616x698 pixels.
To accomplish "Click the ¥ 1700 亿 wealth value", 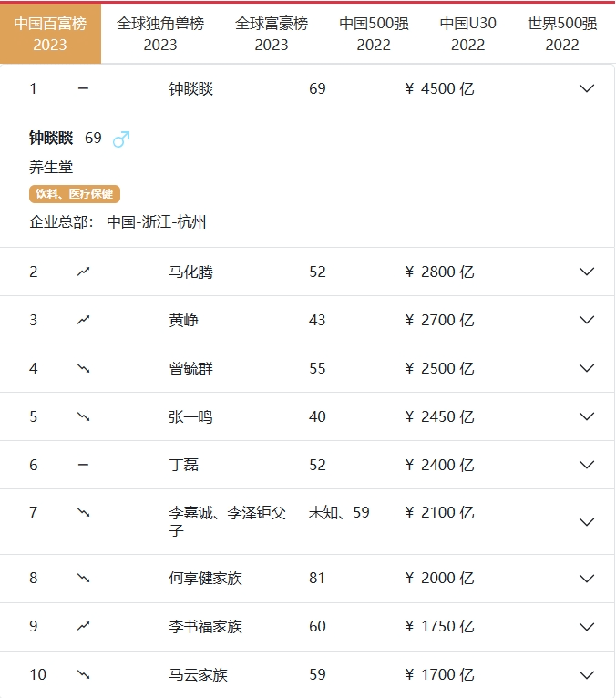I will [439, 674].
